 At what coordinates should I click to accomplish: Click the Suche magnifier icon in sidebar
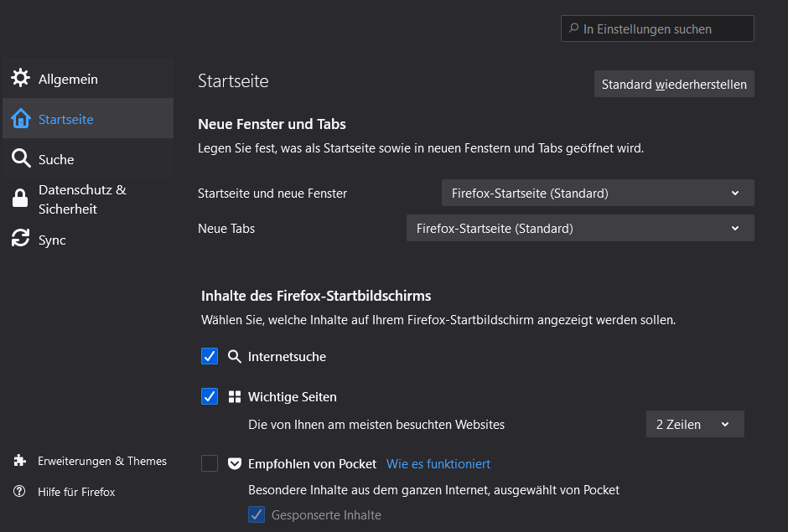point(21,159)
